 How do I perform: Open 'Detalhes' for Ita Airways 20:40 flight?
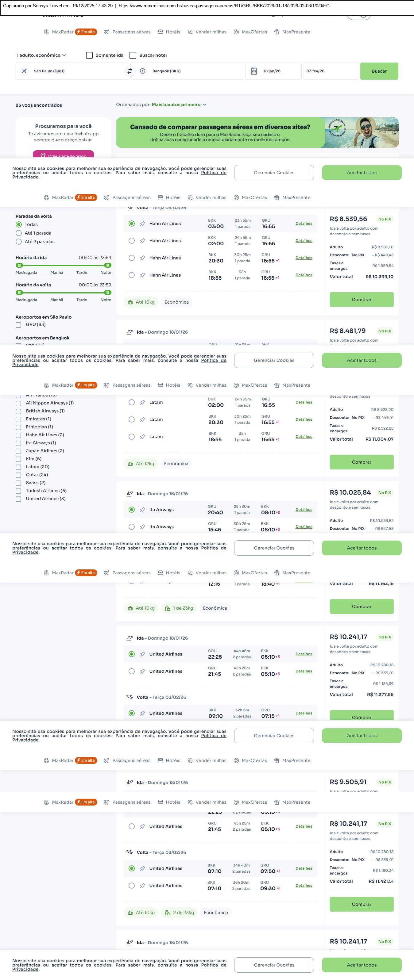[x=304, y=510]
